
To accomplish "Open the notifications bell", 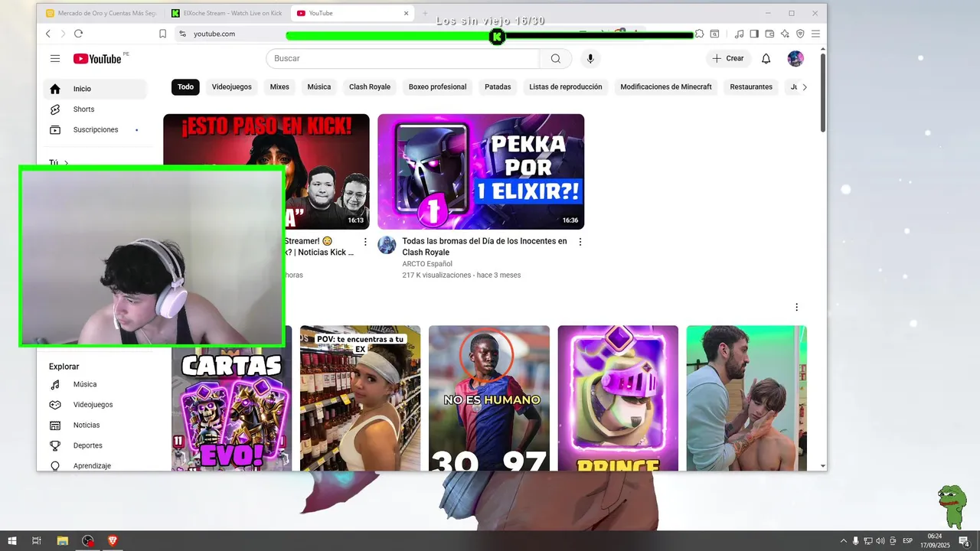I will (766, 58).
